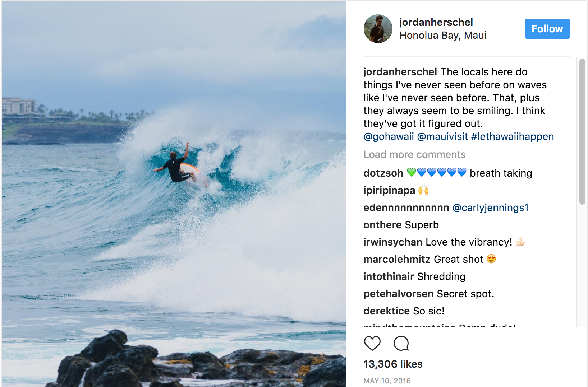Open the @mauivisit mention
Image resolution: width=588 pixels, height=387 pixels.
click(x=442, y=136)
